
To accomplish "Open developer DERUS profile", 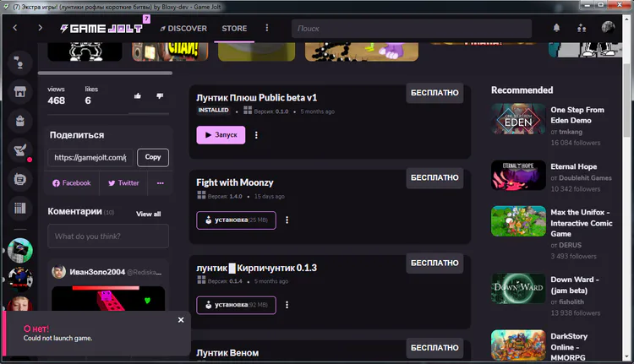I will click(x=570, y=245).
